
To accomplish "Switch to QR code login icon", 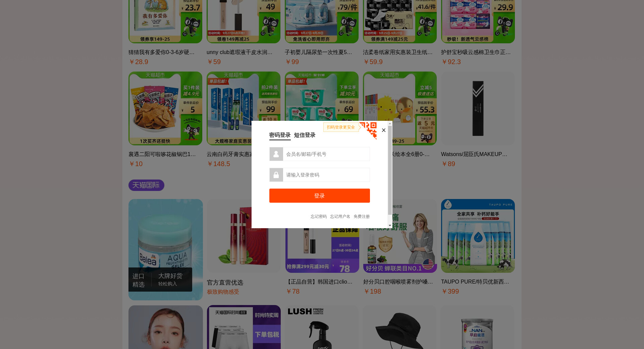I will coord(369,130).
